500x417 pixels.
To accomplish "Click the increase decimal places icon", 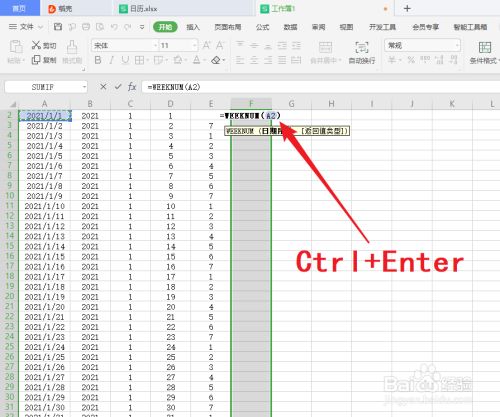I will tap(440, 60).
